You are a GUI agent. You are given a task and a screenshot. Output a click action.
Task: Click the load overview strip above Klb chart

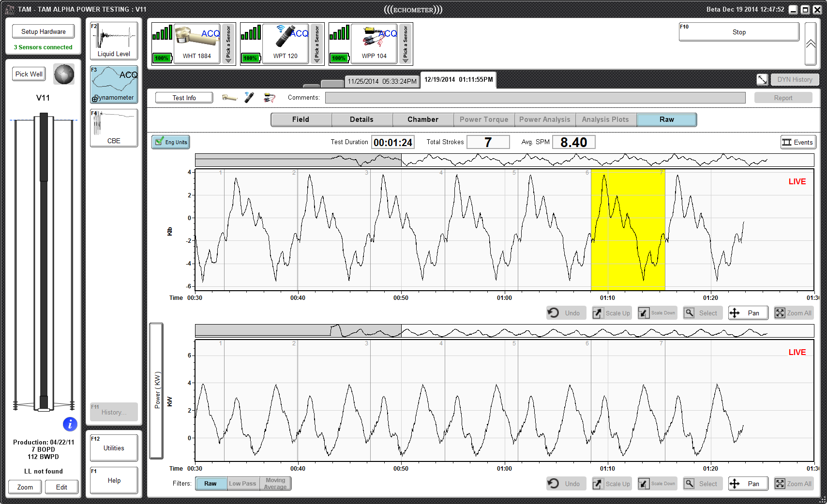click(504, 160)
